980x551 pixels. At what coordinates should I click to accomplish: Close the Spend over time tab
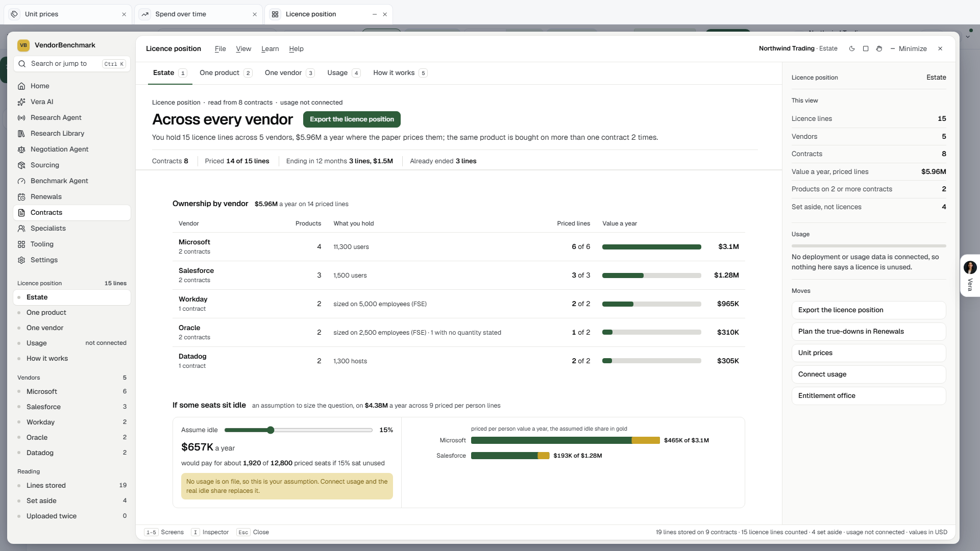click(x=255, y=14)
